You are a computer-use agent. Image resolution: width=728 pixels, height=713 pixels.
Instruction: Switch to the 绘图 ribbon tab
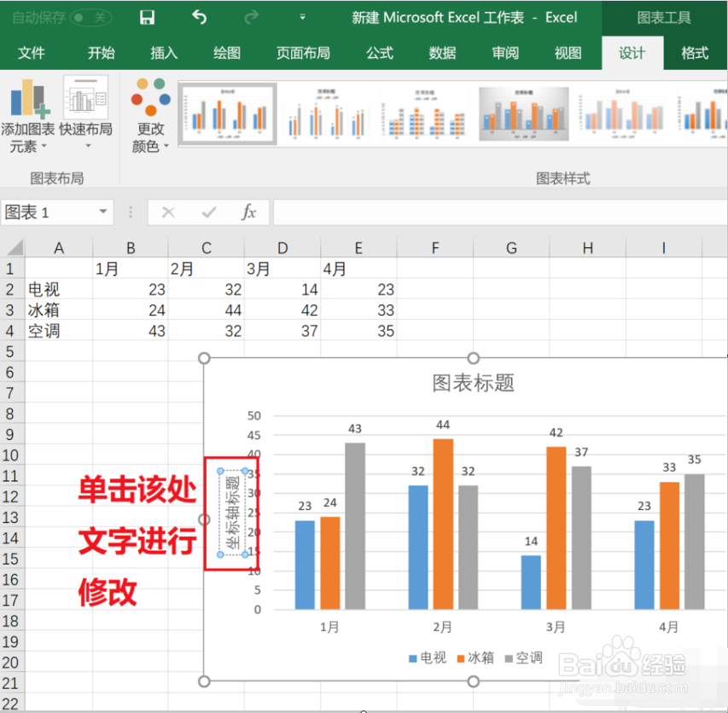226,53
